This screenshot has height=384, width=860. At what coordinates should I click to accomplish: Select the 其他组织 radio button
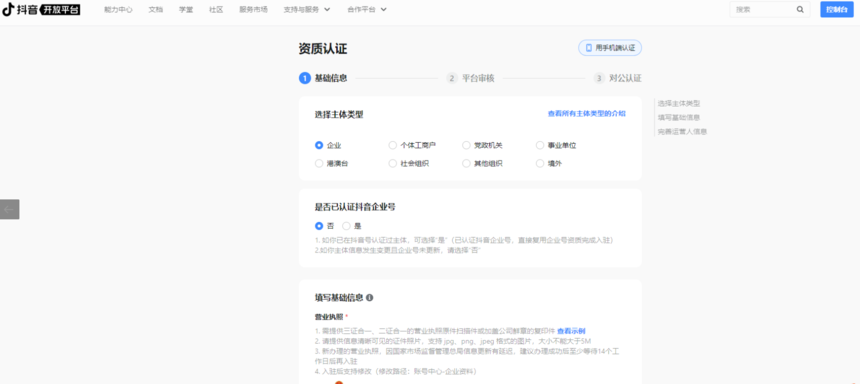[x=466, y=163]
